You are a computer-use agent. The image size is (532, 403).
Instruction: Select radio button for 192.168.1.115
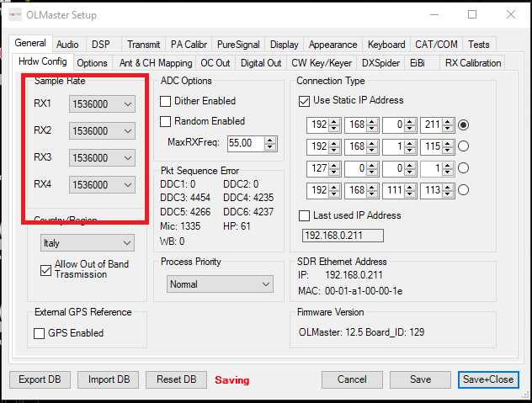[x=464, y=146]
